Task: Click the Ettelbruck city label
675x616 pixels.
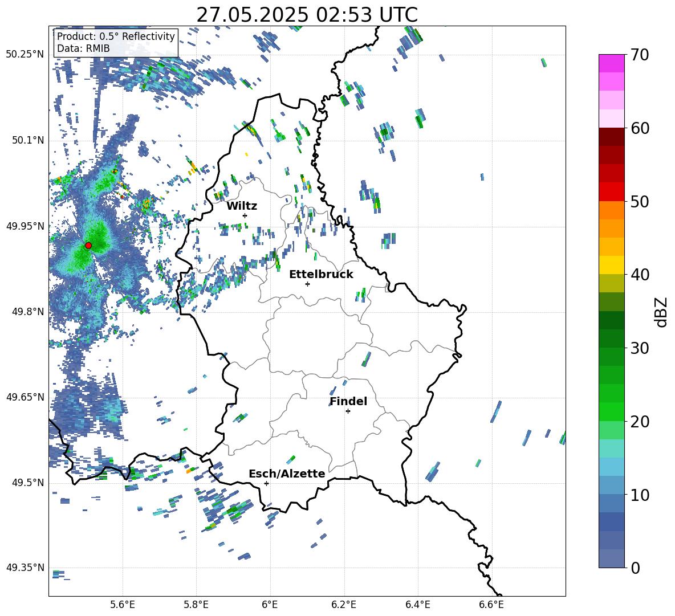Action: pos(321,275)
